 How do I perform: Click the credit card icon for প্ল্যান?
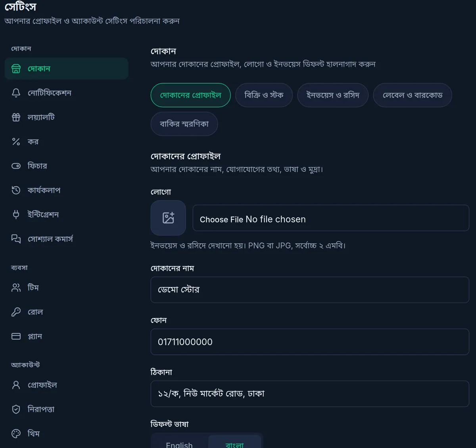(16, 336)
